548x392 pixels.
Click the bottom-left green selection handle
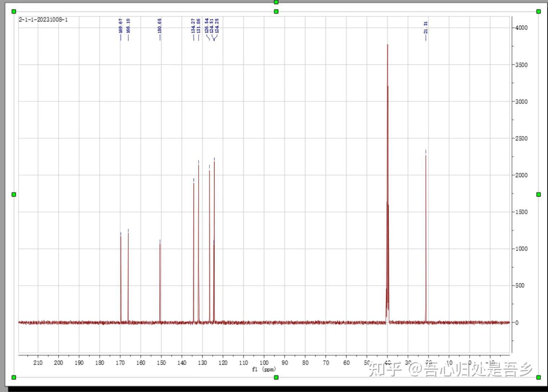pos(14,377)
